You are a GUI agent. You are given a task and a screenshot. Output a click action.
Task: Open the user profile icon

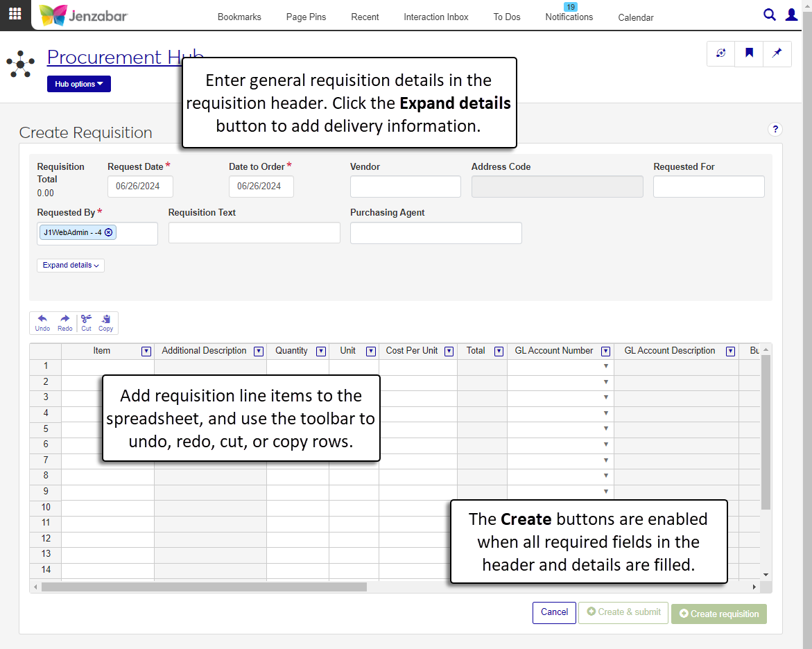point(791,15)
